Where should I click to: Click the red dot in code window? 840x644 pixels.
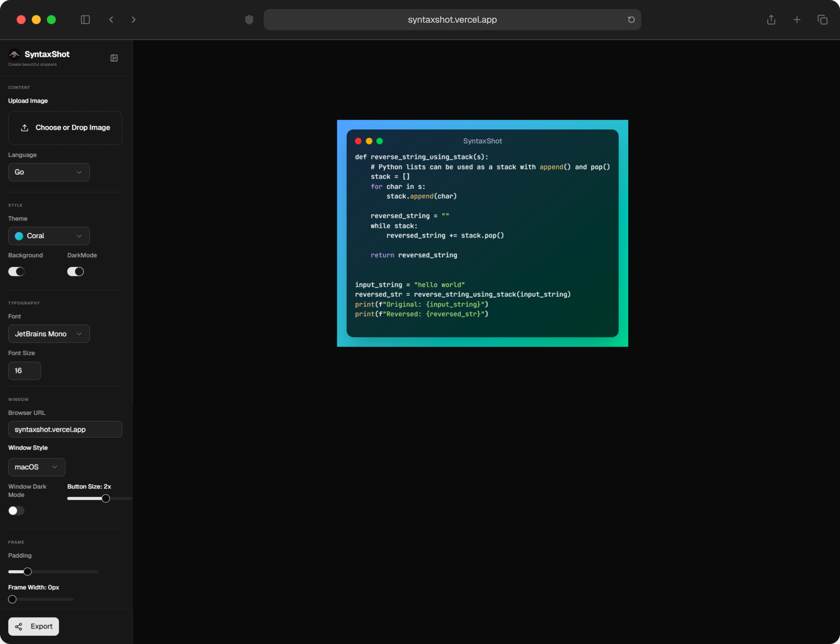click(358, 141)
